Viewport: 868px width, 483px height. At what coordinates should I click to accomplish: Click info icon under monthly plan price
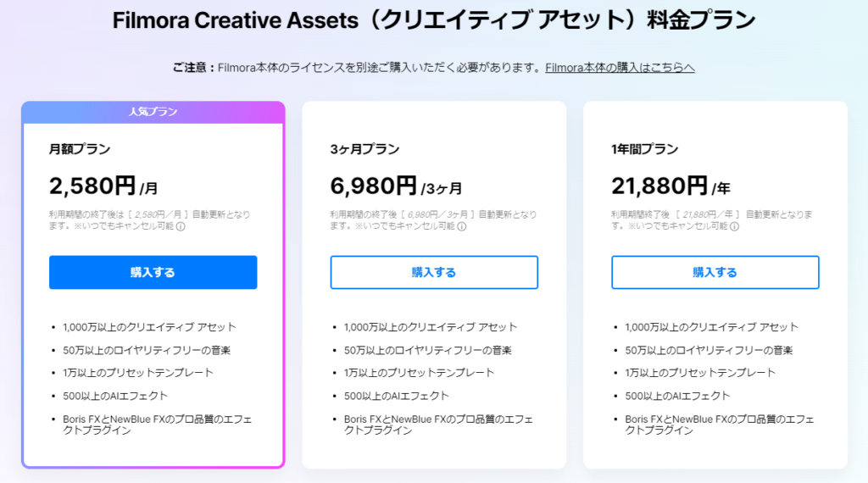coord(181,226)
